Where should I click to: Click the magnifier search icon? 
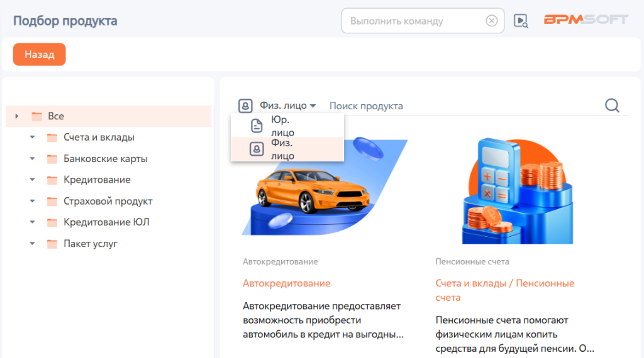(612, 106)
